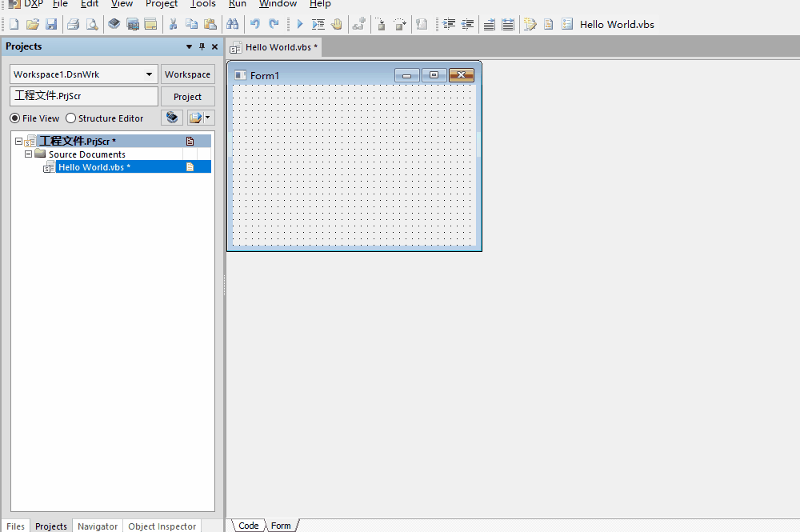The width and height of the screenshot is (800, 532).
Task: Run the script with the play icon
Action: click(x=300, y=25)
